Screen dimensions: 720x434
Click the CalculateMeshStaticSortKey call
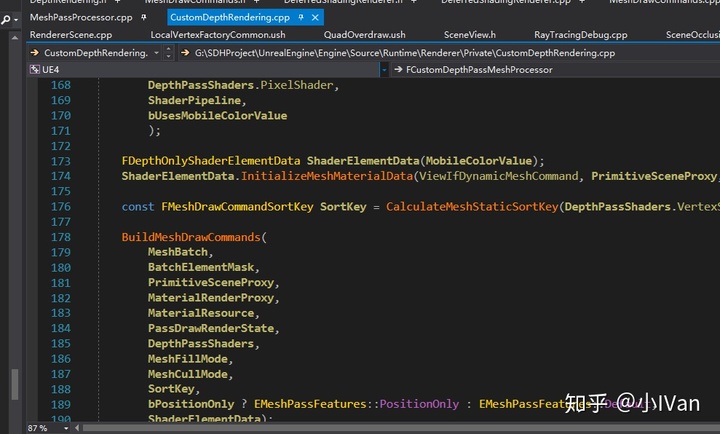tap(472, 207)
